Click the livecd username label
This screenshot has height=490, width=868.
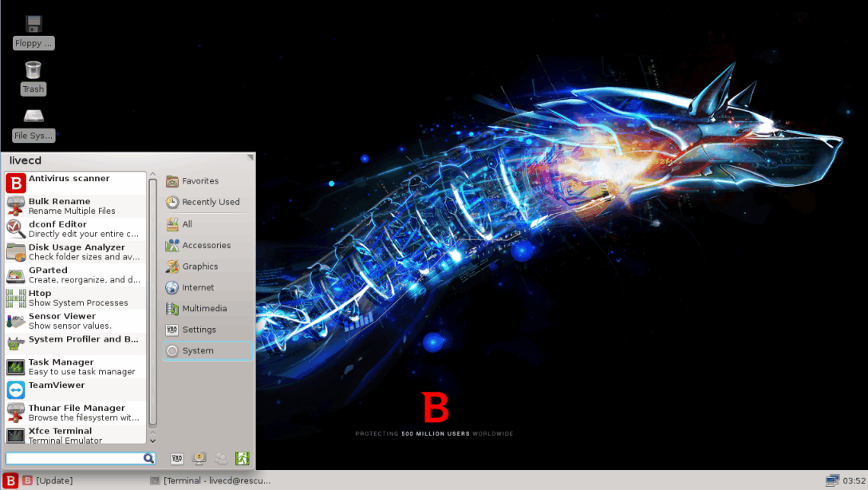(26, 160)
